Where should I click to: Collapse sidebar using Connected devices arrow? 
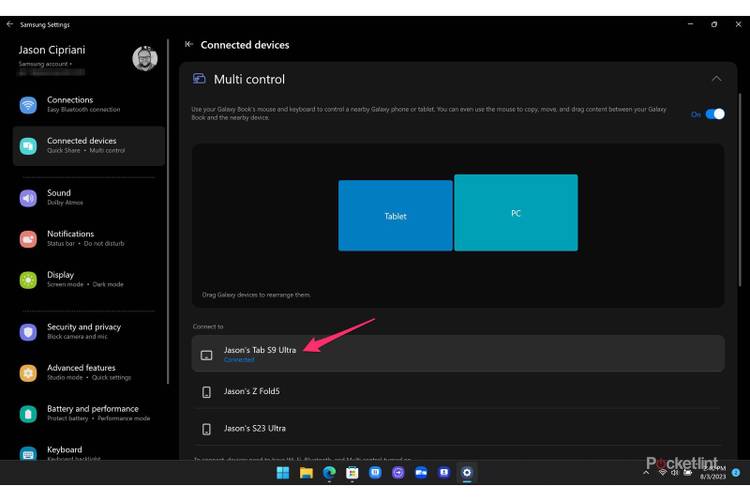[189, 44]
